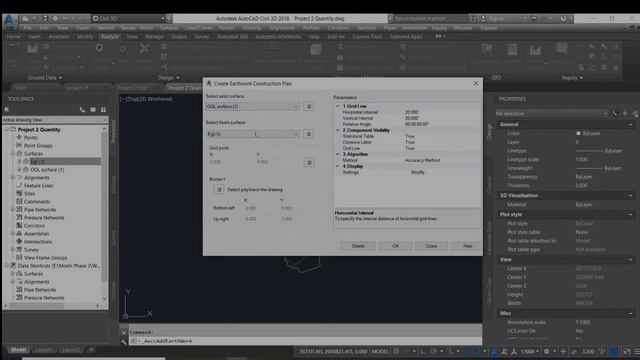Click the Points node icon in Prospector
Screen dimensions: 640x360
click(19, 138)
